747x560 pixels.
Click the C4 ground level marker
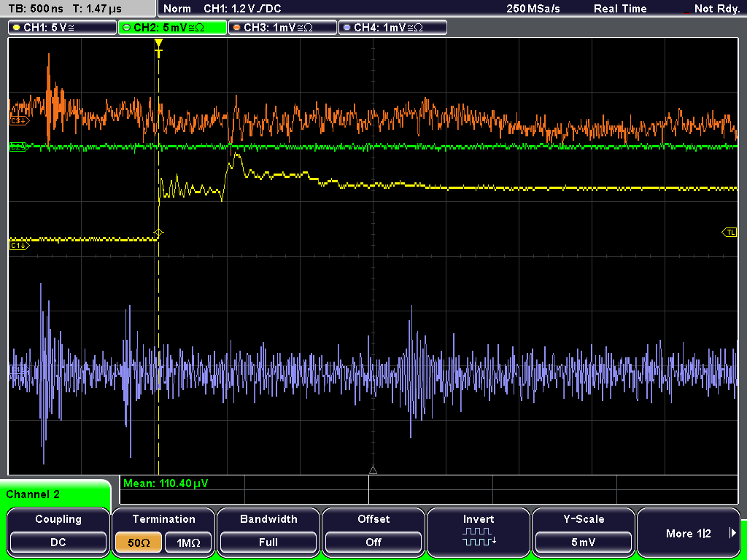[20, 368]
